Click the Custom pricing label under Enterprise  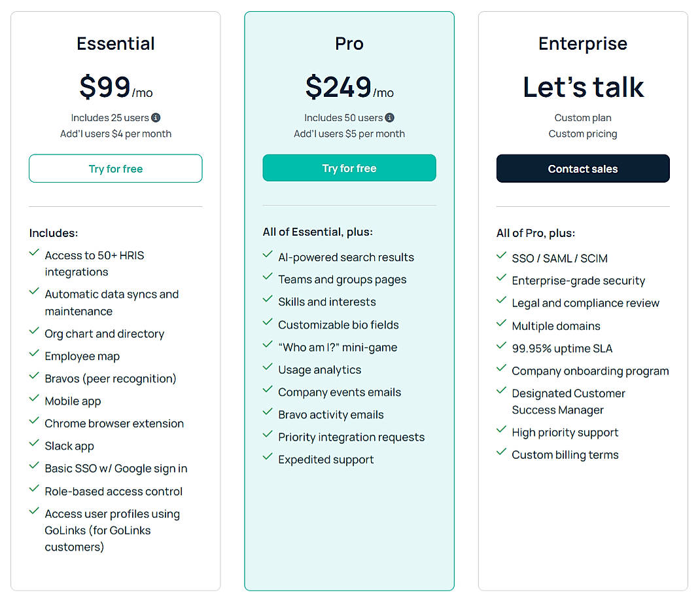[x=582, y=134]
